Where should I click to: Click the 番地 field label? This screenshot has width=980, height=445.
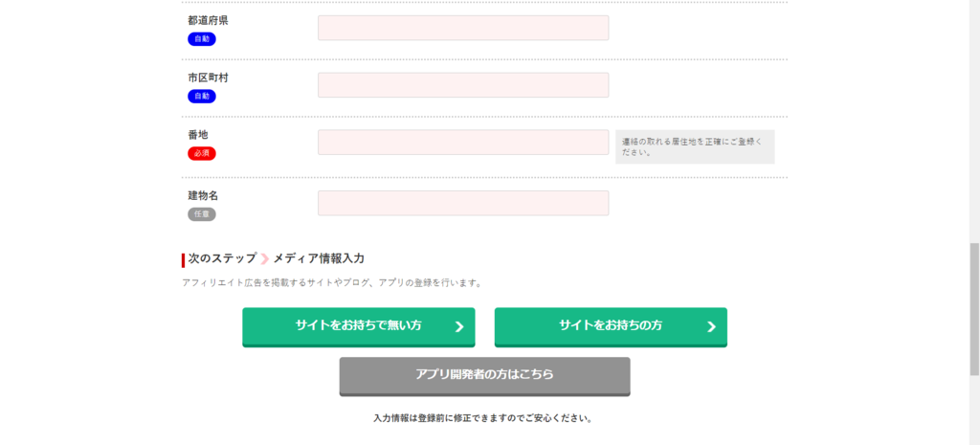[x=198, y=134]
